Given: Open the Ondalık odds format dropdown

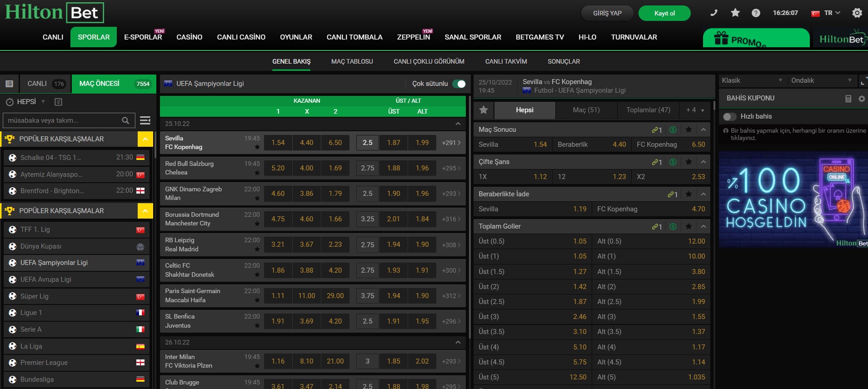Looking at the screenshot, I should (x=822, y=80).
